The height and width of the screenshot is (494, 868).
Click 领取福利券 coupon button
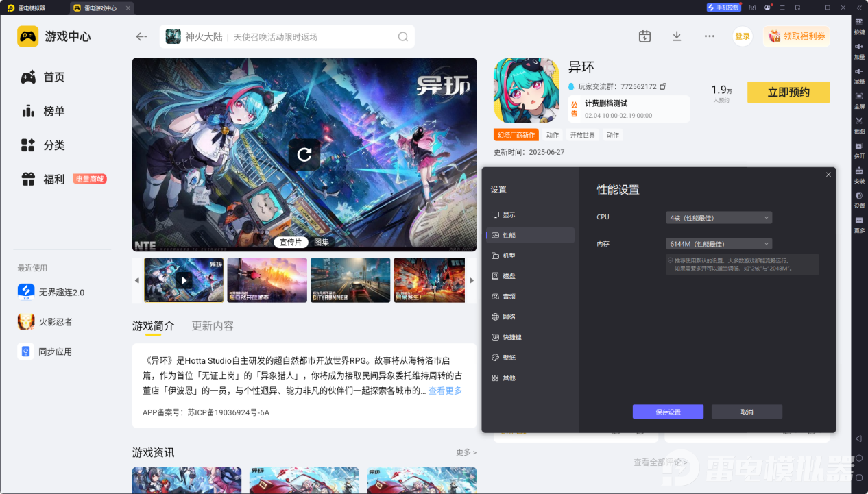pyautogui.click(x=797, y=36)
